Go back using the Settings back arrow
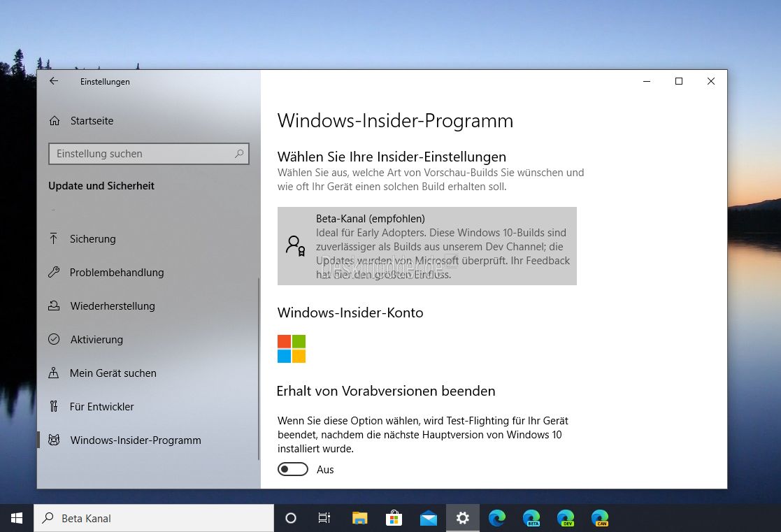Image resolution: width=781 pixels, height=532 pixels. click(x=54, y=81)
